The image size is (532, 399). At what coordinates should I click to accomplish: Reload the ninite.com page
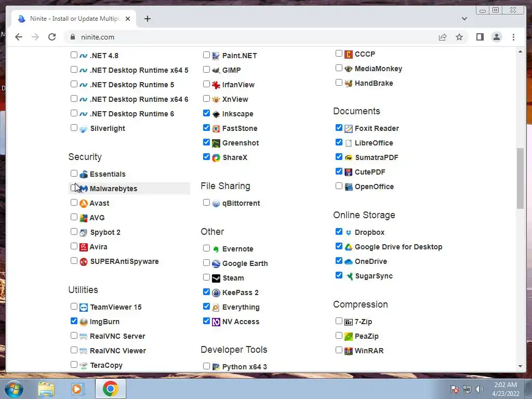(52, 37)
